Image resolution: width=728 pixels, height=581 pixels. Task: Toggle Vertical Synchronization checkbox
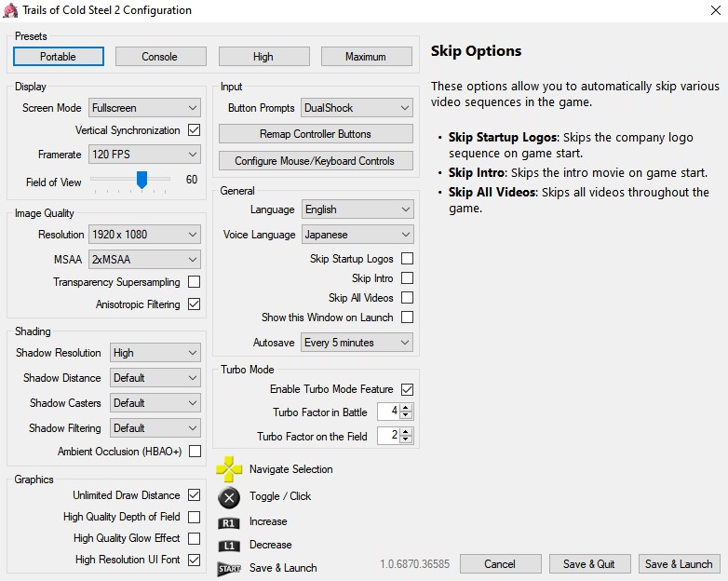(194, 130)
